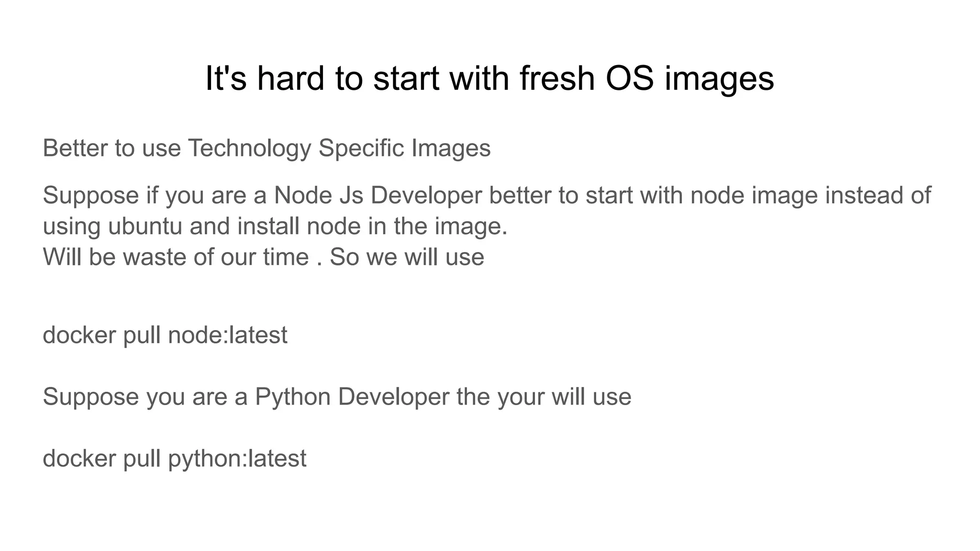Screen dimensions: 980x551
Task: Click the word 'Suppose' starting the Node paragraph
Action: point(91,196)
